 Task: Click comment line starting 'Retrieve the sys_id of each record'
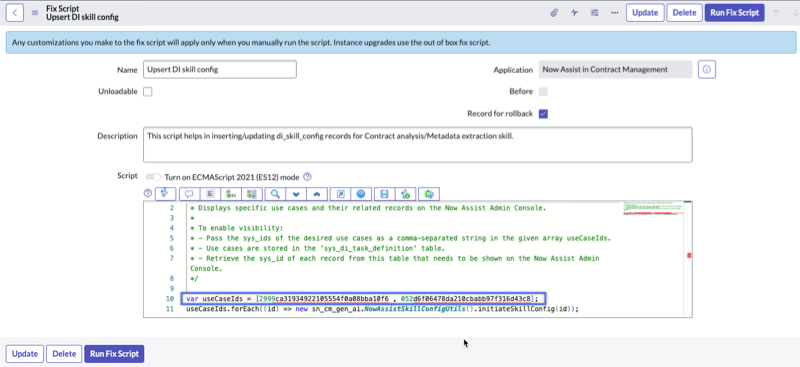coord(394,263)
